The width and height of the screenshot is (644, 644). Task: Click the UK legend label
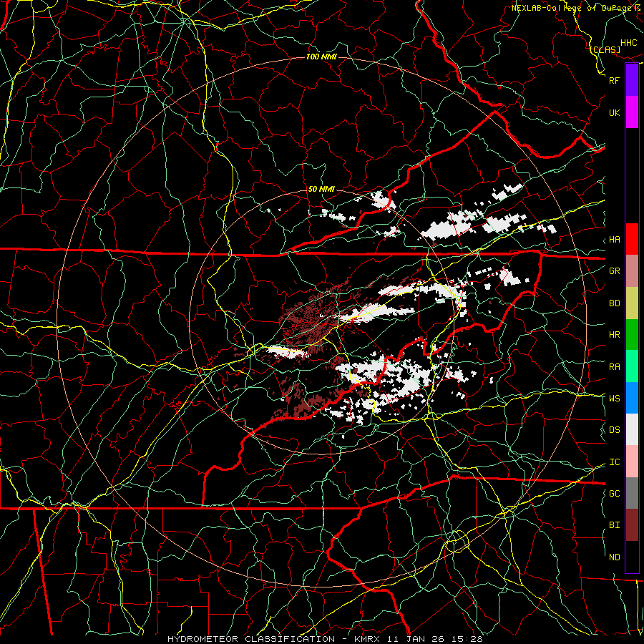614,112
